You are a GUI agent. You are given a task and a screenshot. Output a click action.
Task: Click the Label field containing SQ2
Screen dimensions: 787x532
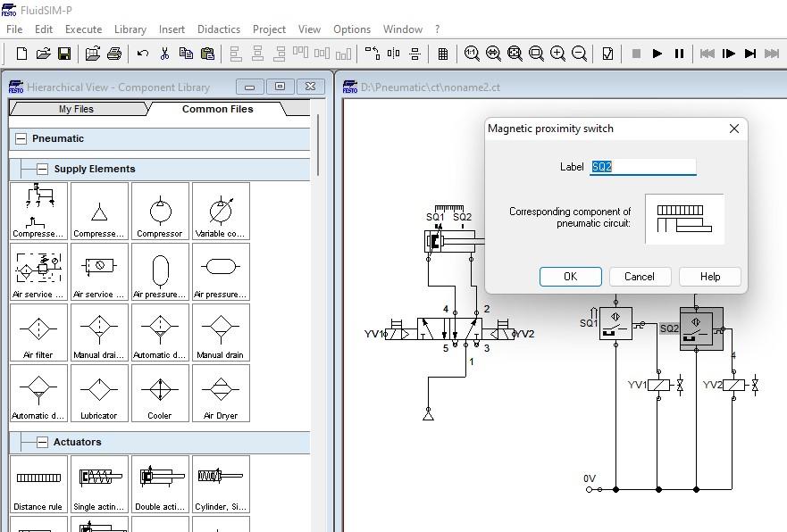tap(642, 167)
